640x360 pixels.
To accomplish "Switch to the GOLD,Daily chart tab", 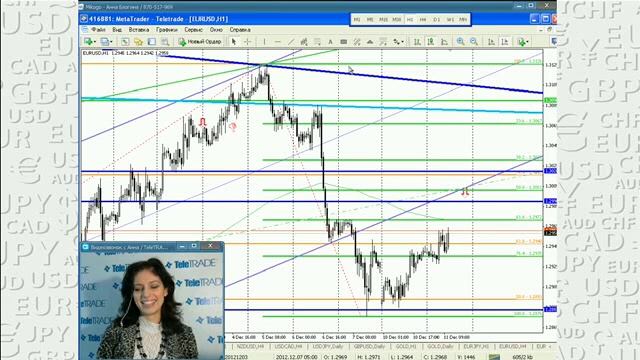I will point(440,347).
